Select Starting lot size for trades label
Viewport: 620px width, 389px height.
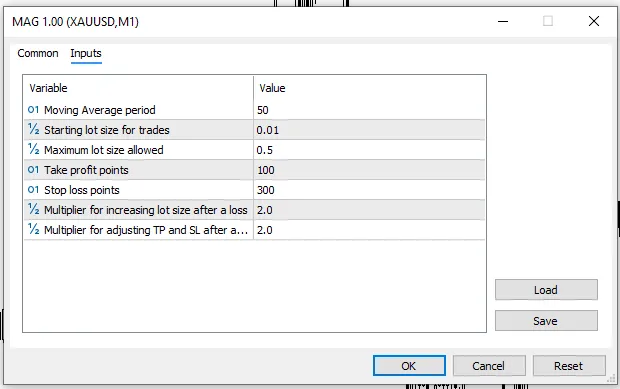(107, 130)
